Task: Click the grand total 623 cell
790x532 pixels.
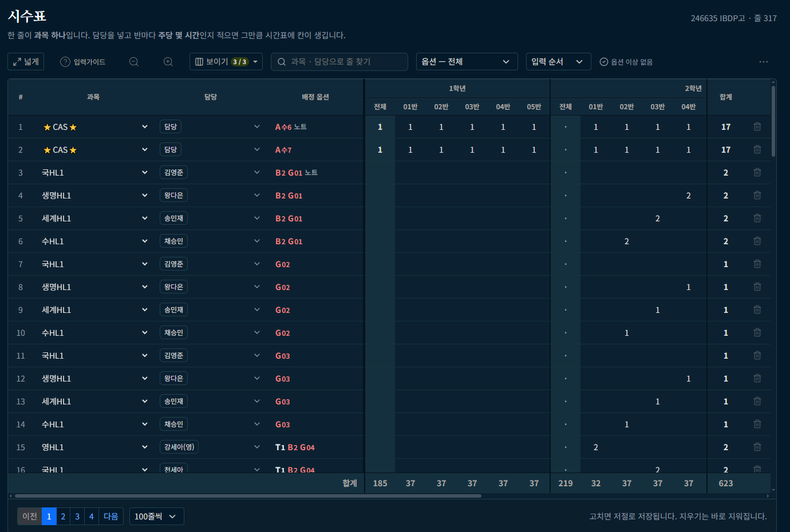Action: tap(726, 483)
